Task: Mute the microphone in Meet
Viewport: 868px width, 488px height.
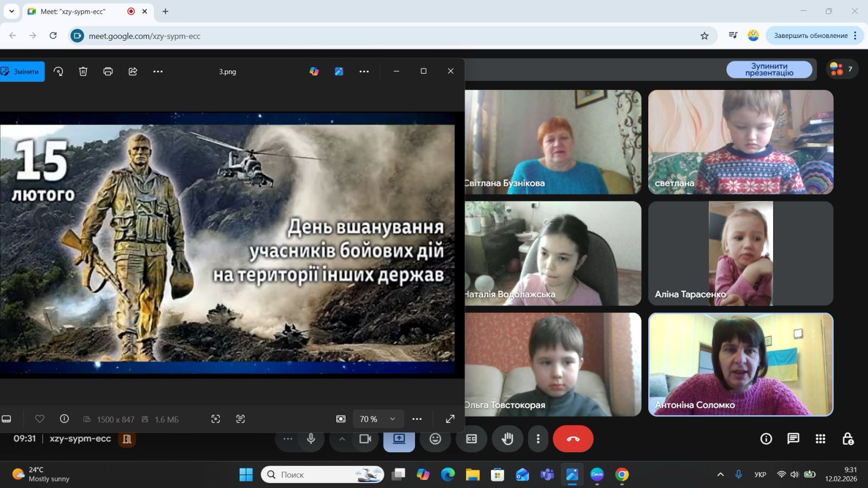Action: [x=311, y=439]
